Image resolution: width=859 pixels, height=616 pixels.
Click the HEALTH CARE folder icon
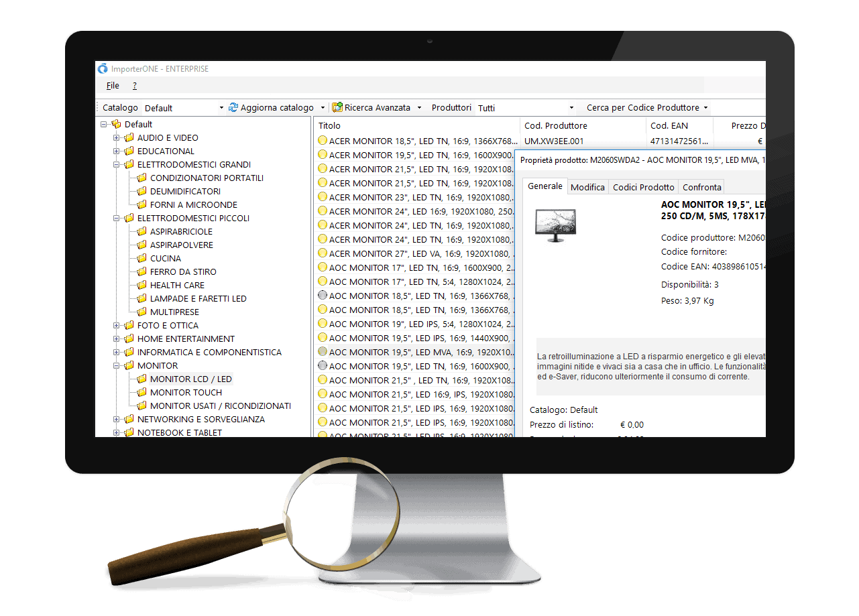141,285
